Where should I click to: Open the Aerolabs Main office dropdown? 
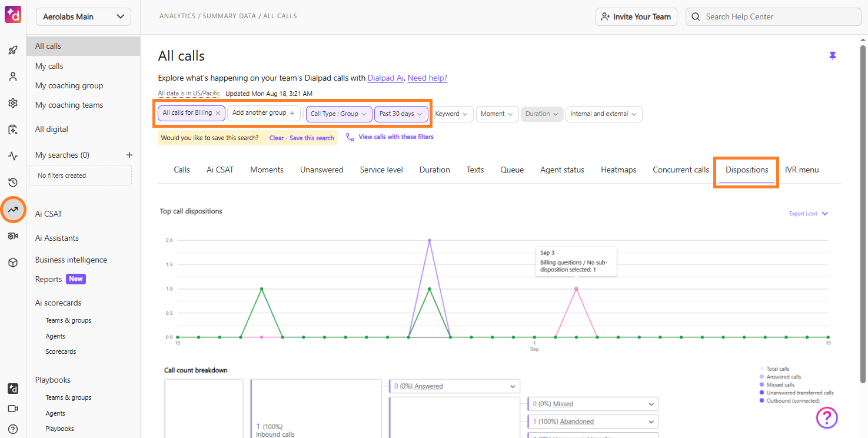pos(84,16)
